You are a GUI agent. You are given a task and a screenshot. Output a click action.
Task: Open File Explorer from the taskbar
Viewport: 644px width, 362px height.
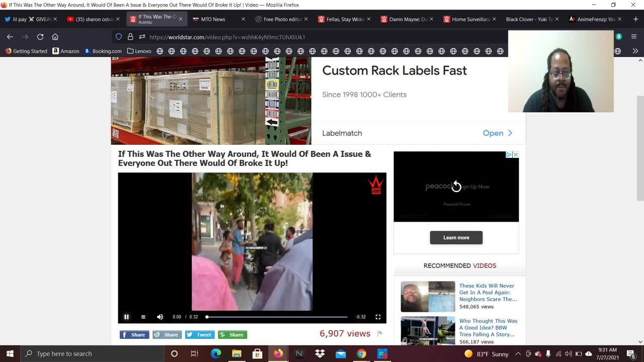236,353
